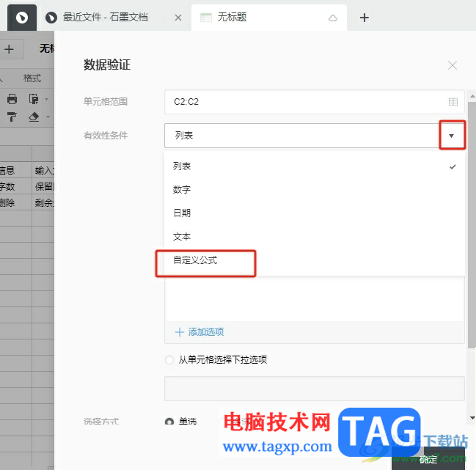Click the 确定 confirm button
This screenshot has width=476, height=470.
428,459
